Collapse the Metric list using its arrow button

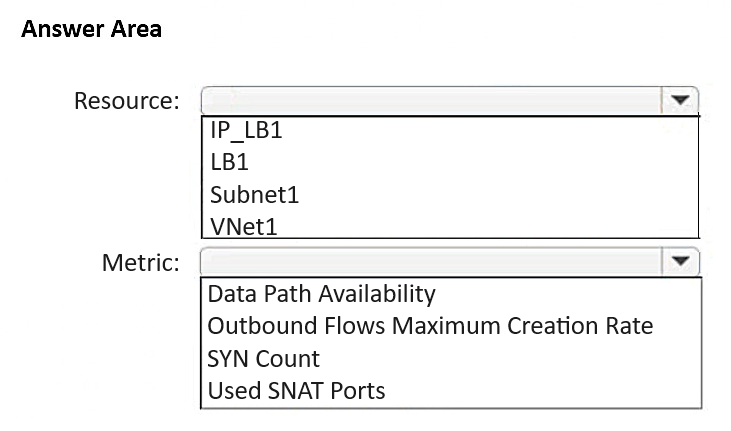680,262
